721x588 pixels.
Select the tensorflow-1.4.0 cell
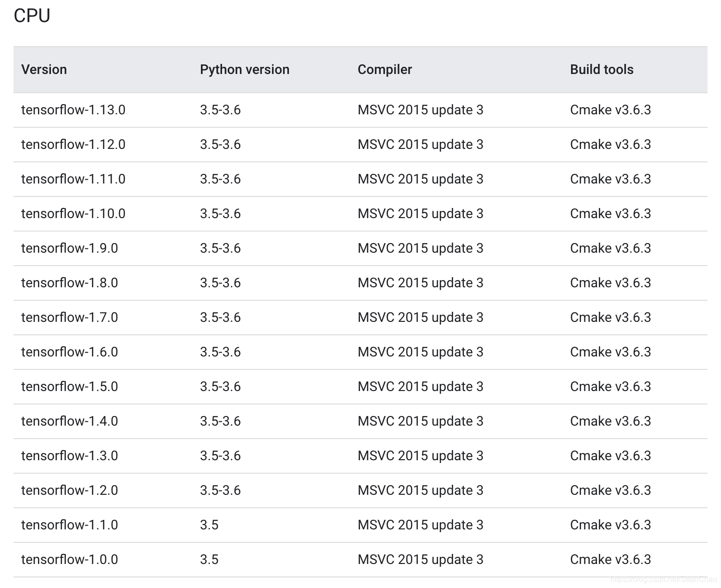pos(70,421)
